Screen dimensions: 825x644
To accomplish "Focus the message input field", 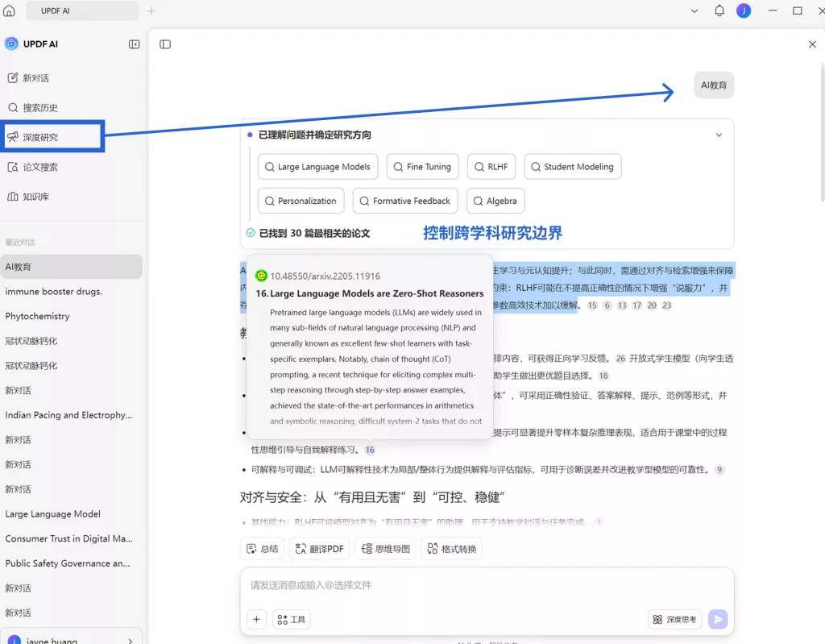I will pyautogui.click(x=487, y=585).
